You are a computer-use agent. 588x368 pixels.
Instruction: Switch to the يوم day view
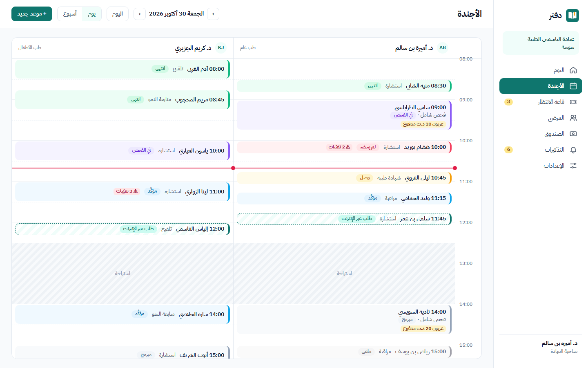click(x=92, y=14)
